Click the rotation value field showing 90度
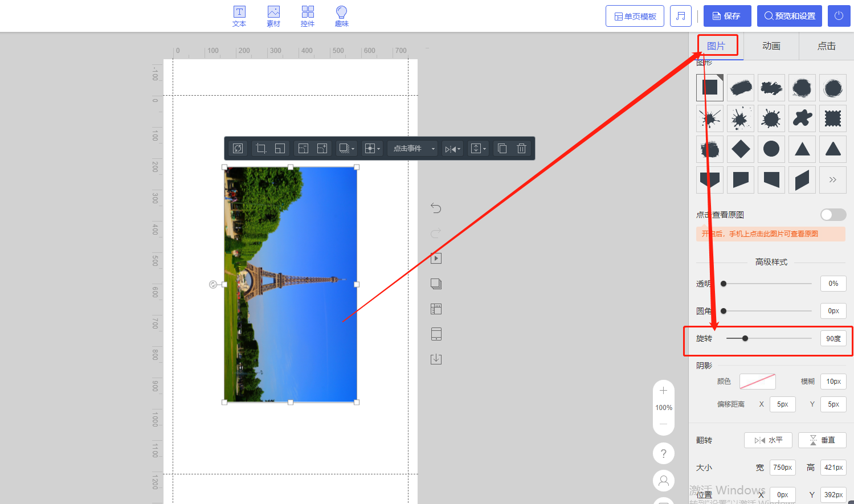This screenshot has width=854, height=504. pyautogui.click(x=833, y=338)
